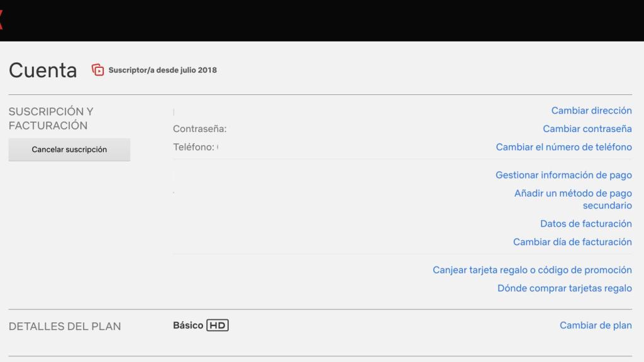Open Datos de facturación
This screenshot has height=362, width=644.
[x=586, y=224]
